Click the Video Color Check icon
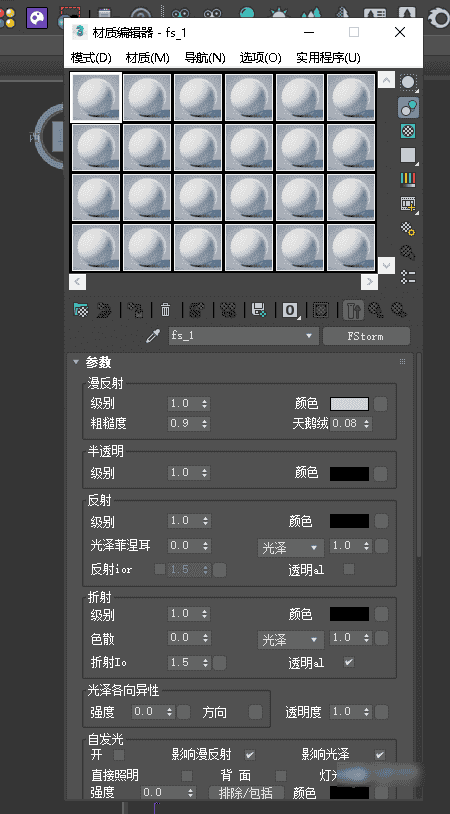This screenshot has width=450, height=814. pyautogui.click(x=408, y=180)
